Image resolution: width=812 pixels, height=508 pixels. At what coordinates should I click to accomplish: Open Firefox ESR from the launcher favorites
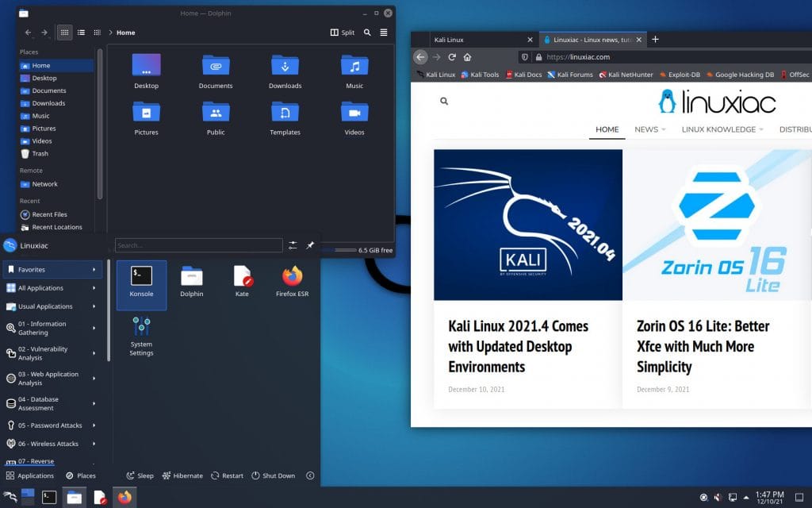click(x=293, y=282)
